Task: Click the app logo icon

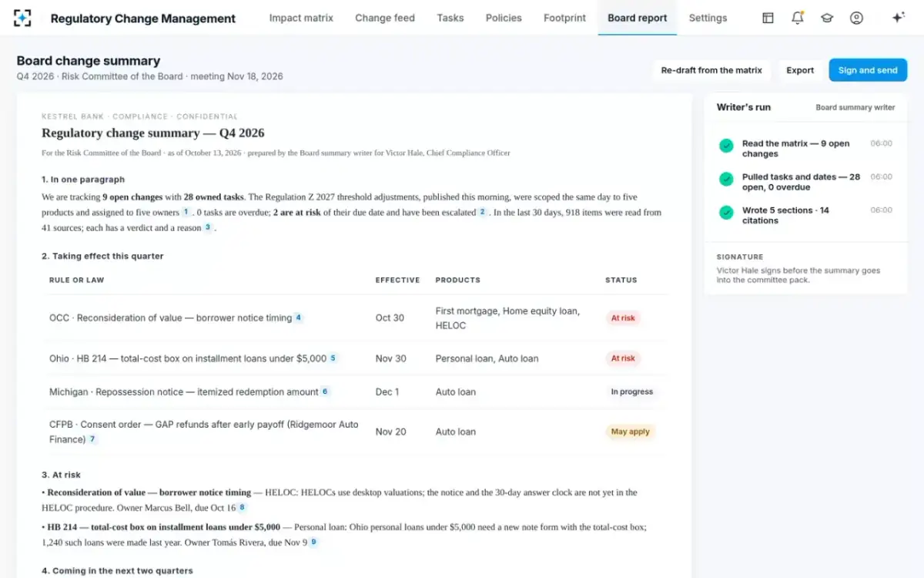Action: pyautogui.click(x=23, y=18)
